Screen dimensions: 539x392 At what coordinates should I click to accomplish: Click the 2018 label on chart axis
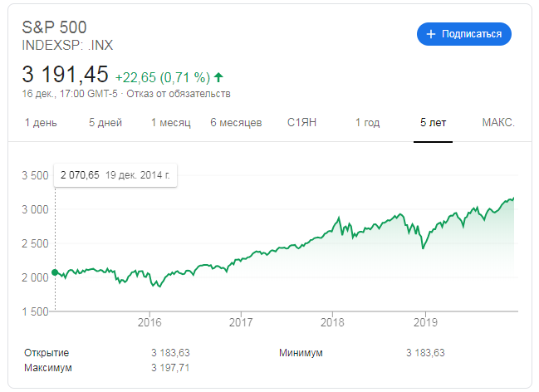coord(332,322)
